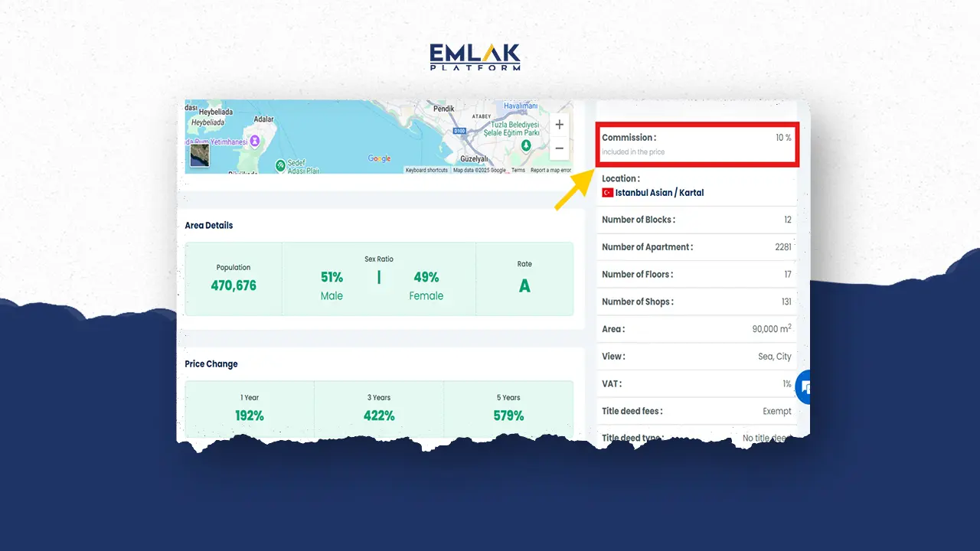Viewport: 980px width, 551px height.
Task: Click the 10 % commission value
Action: click(x=783, y=138)
